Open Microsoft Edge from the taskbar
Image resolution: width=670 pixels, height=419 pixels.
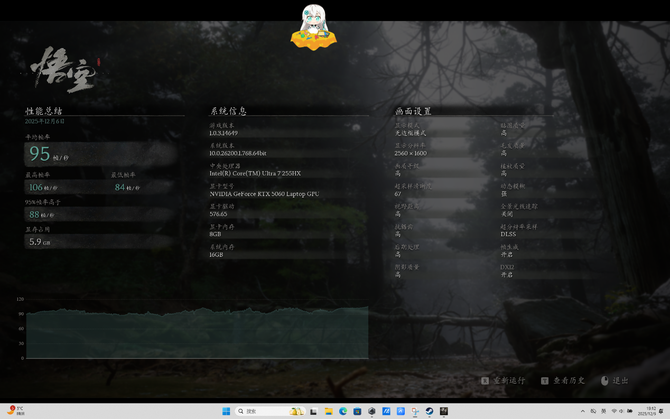tap(342, 411)
